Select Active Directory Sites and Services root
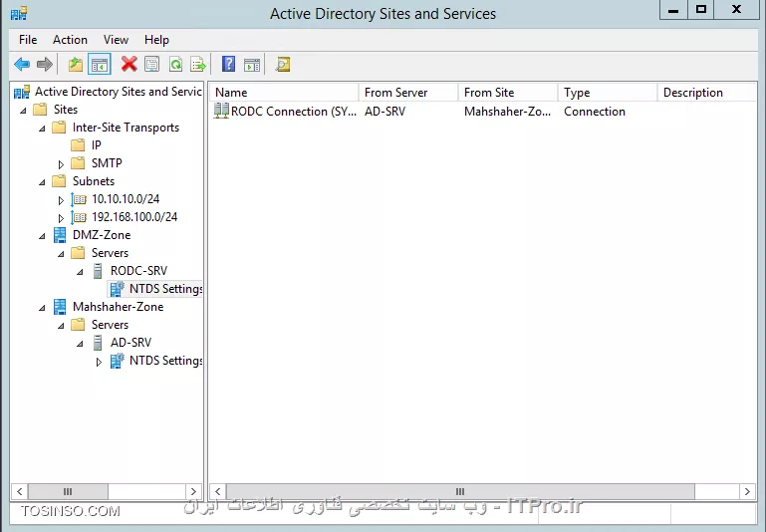The image size is (766, 532). [x=118, y=92]
